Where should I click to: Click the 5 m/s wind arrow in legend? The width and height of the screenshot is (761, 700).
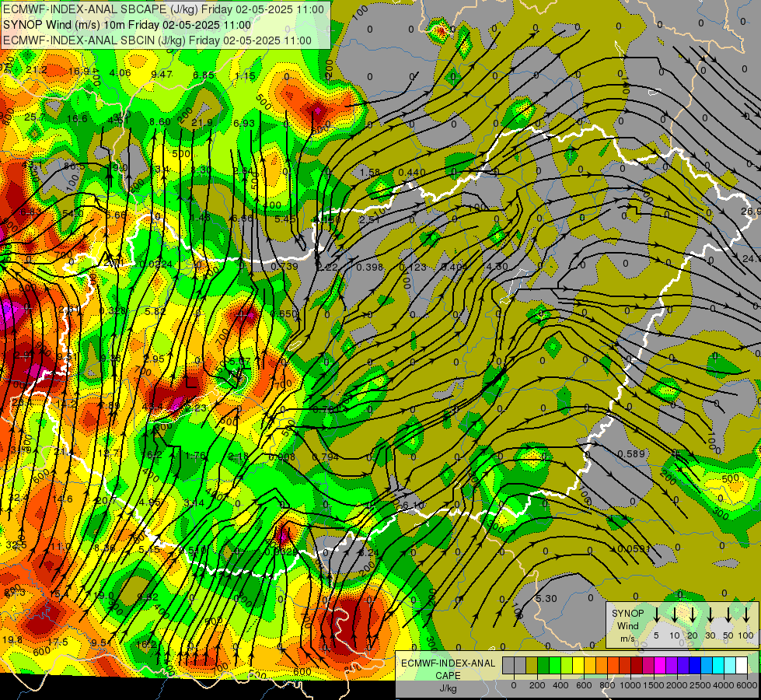(656, 614)
